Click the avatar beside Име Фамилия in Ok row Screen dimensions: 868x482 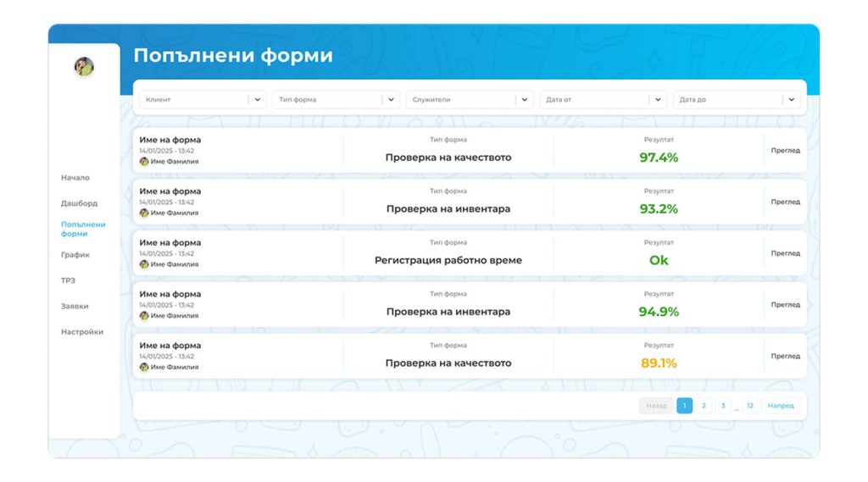(144, 264)
